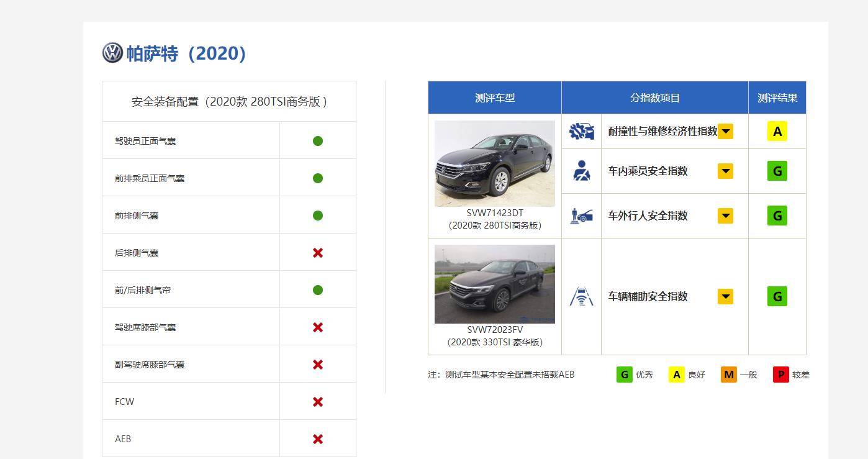Click the SVW72023FV model caption
Viewport: 868px width, 459px height.
tap(495, 330)
